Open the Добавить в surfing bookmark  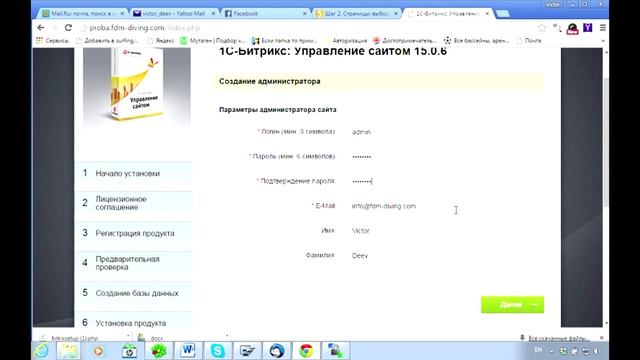point(107,40)
